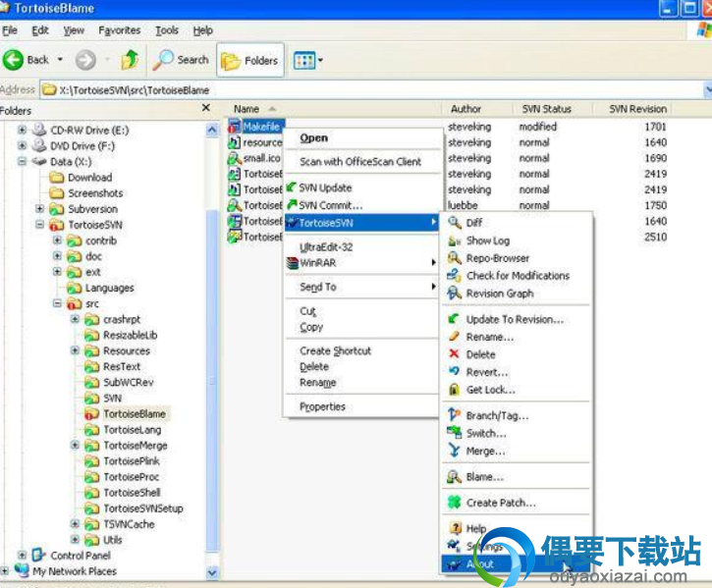Image resolution: width=712 pixels, height=588 pixels.
Task: Expand the CD-RW Drive (E:) node
Action: [22, 130]
